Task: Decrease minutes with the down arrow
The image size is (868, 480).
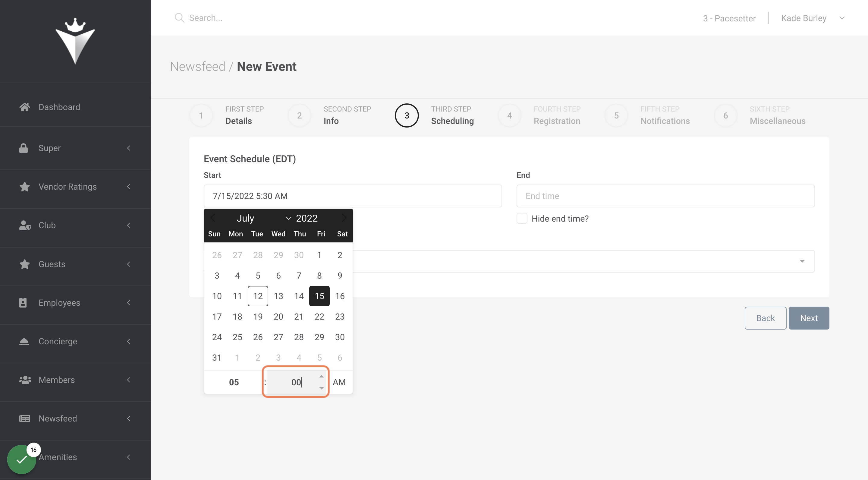Action: 322,388
